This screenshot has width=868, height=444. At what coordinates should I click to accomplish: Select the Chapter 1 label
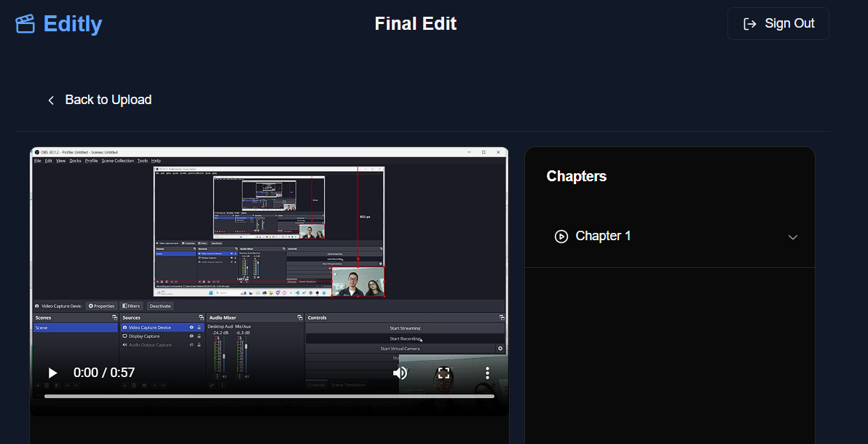[x=603, y=236]
